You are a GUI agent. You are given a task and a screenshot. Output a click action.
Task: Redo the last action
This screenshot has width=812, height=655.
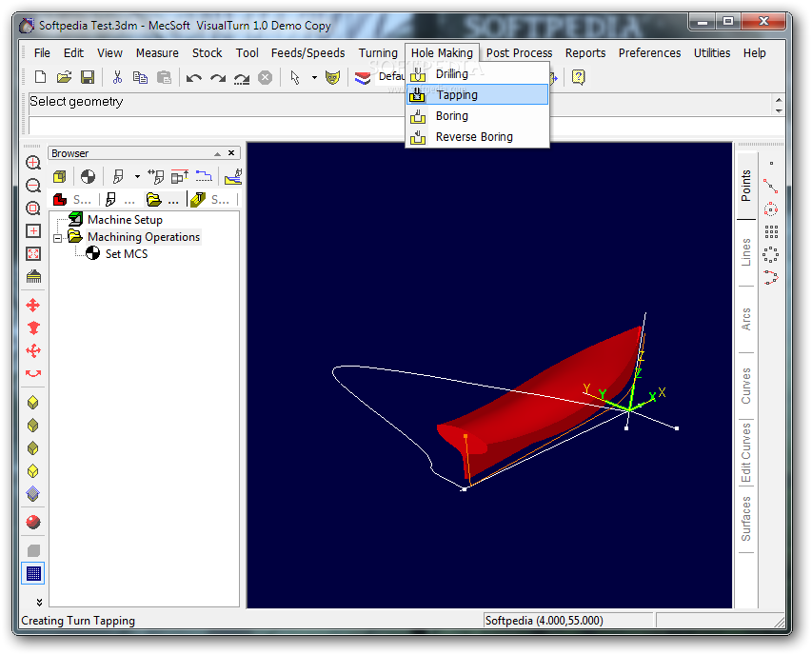[x=217, y=78]
